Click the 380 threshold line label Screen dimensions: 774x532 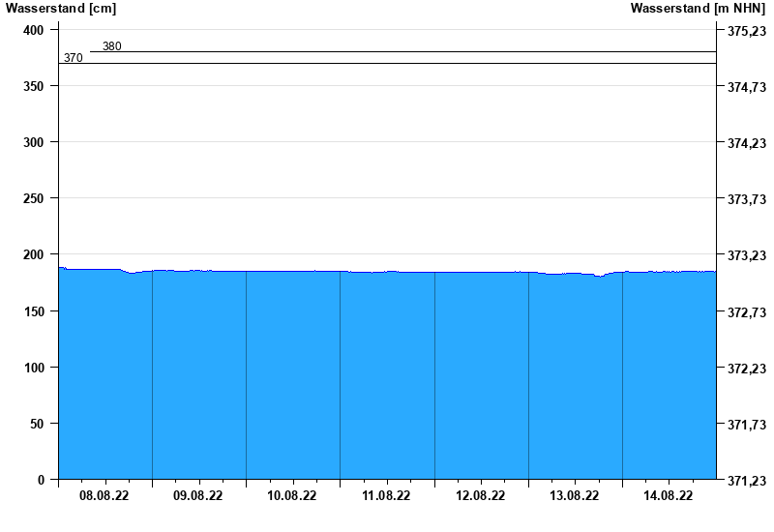point(112,46)
